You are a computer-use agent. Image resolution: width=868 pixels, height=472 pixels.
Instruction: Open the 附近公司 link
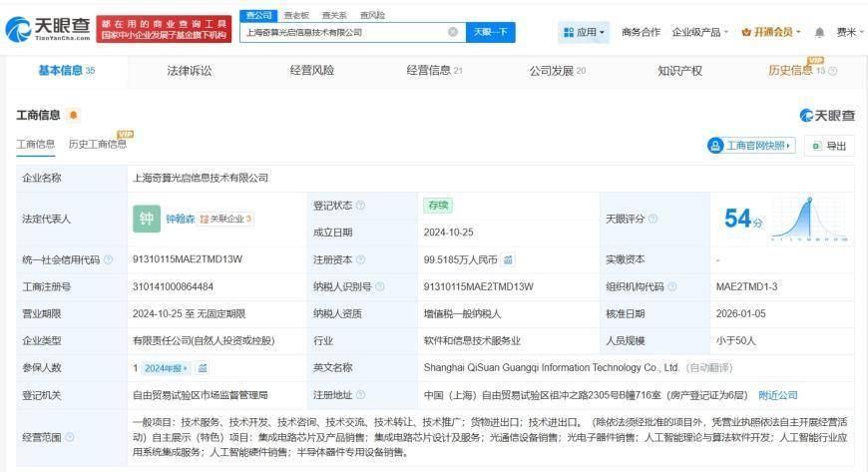[778, 394]
